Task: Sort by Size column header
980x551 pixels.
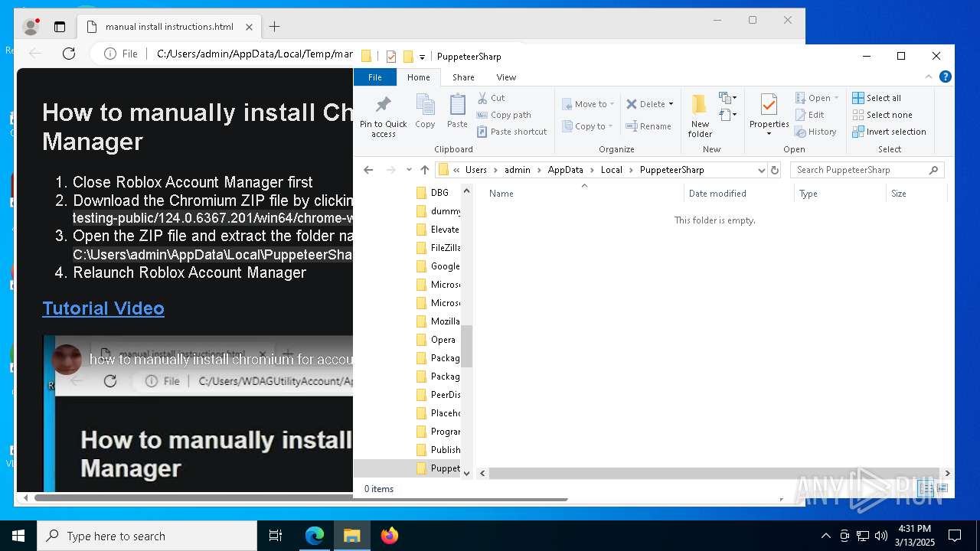Action: point(916,194)
